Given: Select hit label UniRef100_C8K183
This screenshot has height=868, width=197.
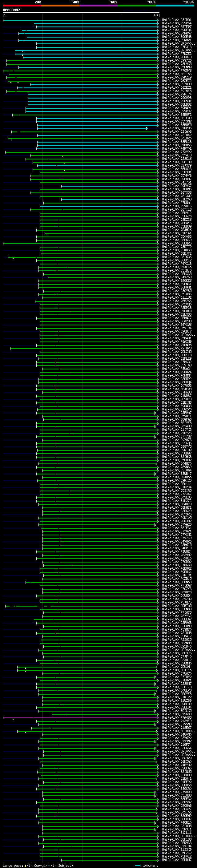Looking at the screenshot, I should [176, 840].
